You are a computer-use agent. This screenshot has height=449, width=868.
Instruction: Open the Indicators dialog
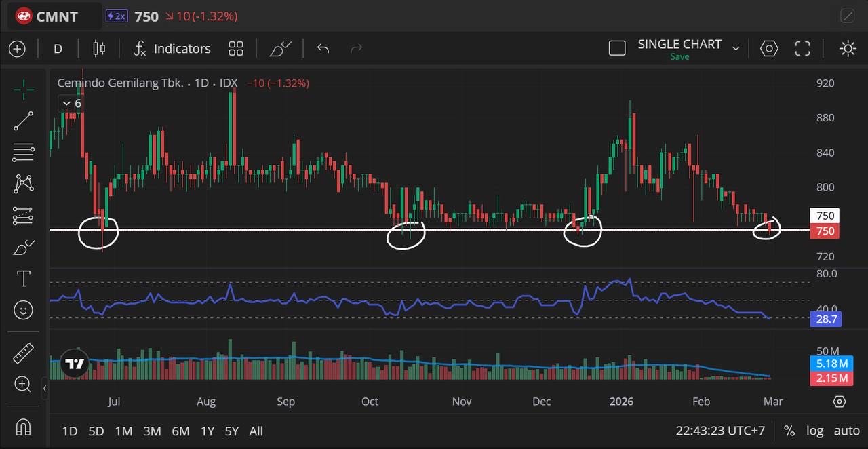pyautogui.click(x=172, y=49)
